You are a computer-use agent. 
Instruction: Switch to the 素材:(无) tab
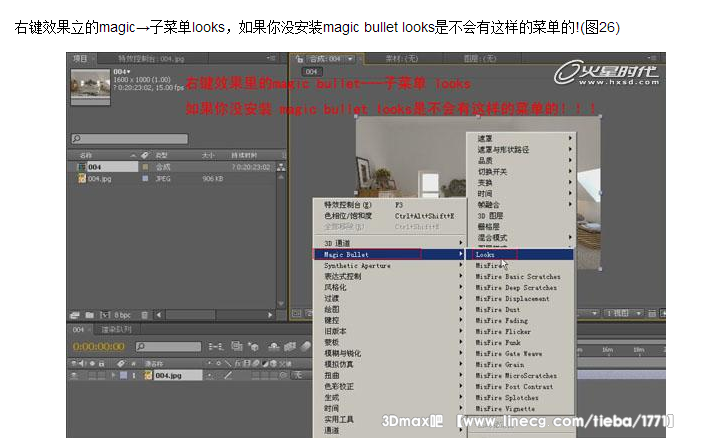pyautogui.click(x=402, y=58)
